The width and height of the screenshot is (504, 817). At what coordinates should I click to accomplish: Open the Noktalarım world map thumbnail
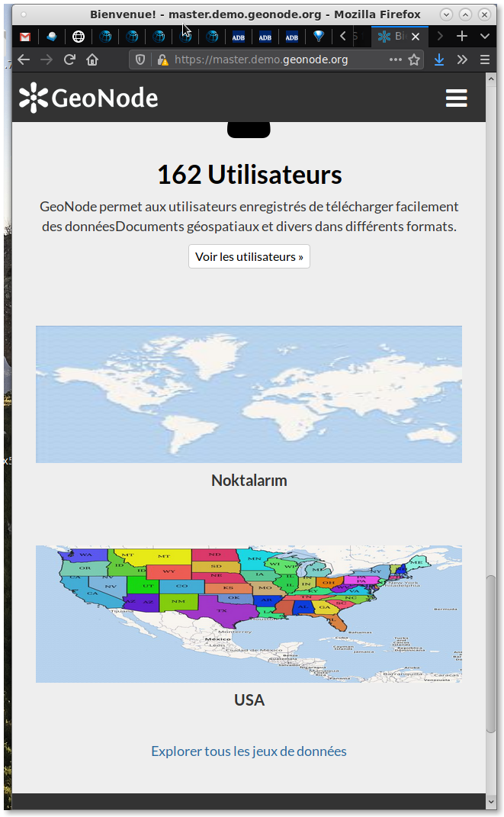(x=249, y=394)
